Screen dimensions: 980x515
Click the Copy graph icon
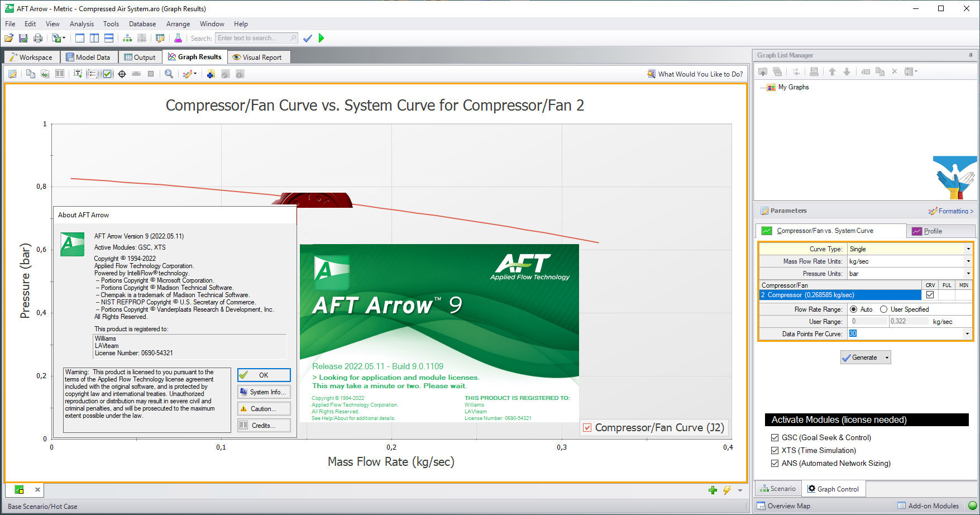[x=31, y=74]
